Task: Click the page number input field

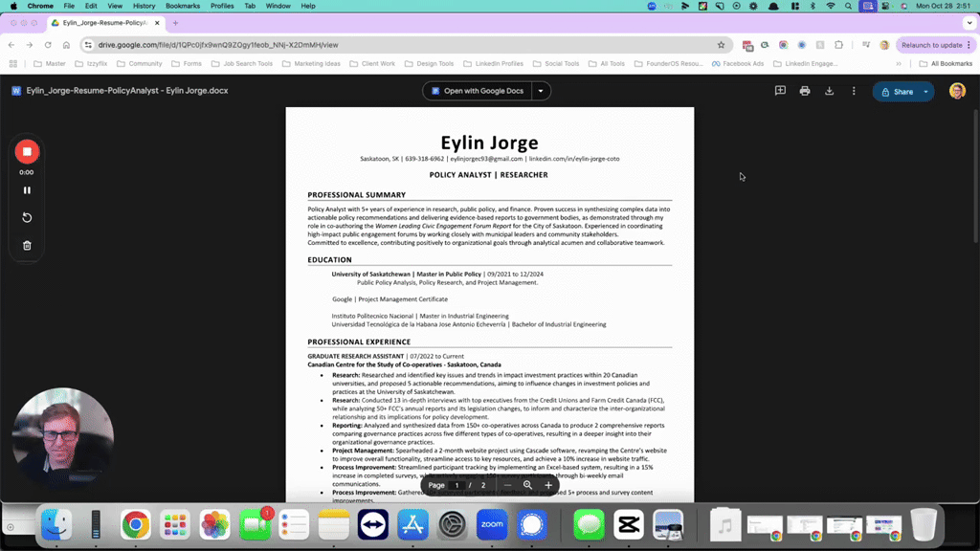Action: pyautogui.click(x=457, y=485)
